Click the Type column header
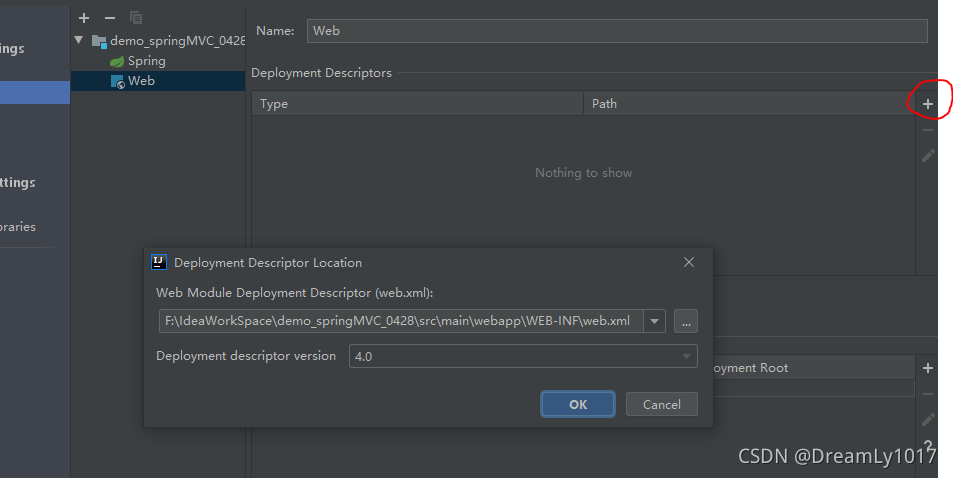953x478 pixels. coord(417,104)
